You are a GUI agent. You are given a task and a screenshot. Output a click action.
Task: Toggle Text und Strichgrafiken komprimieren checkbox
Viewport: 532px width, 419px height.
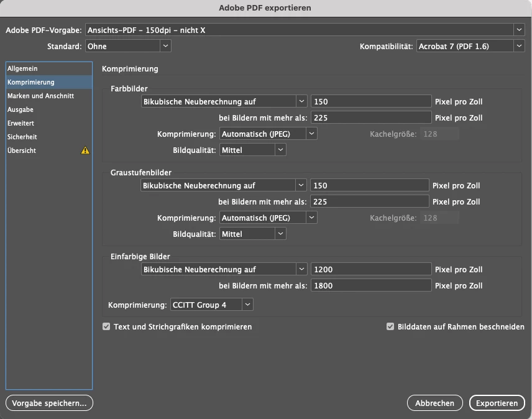[x=106, y=326]
